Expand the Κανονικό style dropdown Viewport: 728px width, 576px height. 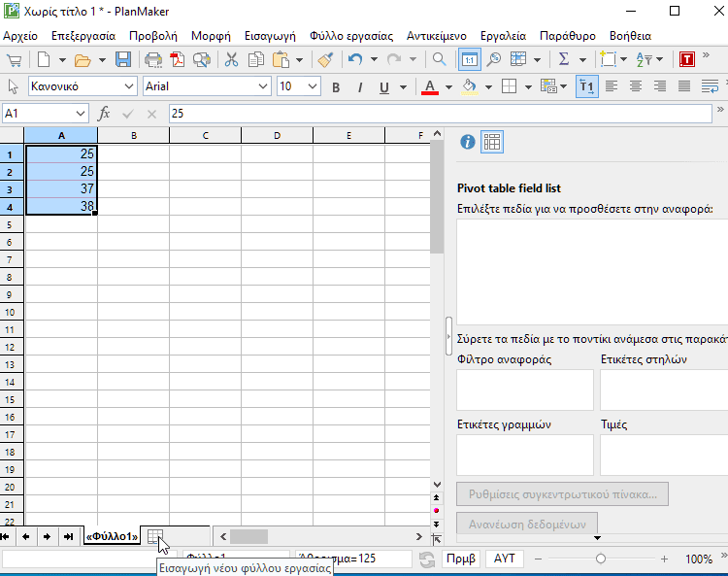pyautogui.click(x=127, y=87)
